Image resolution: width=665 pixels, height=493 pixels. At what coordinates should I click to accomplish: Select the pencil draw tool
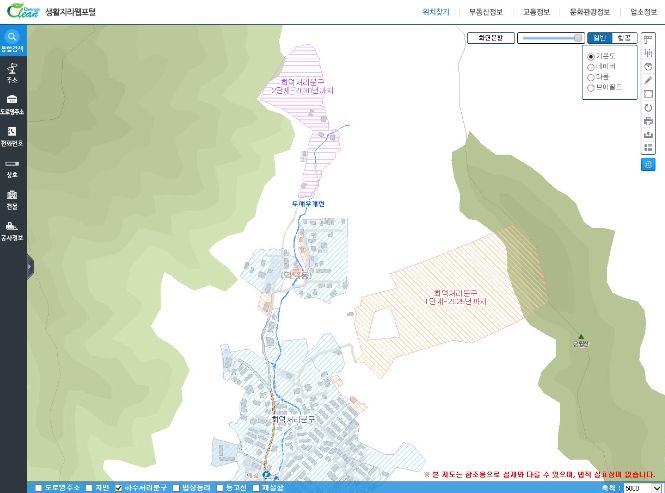(648, 79)
